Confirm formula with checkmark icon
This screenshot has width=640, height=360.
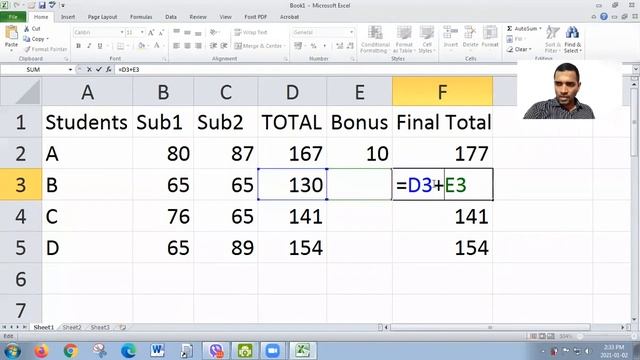coord(99,70)
